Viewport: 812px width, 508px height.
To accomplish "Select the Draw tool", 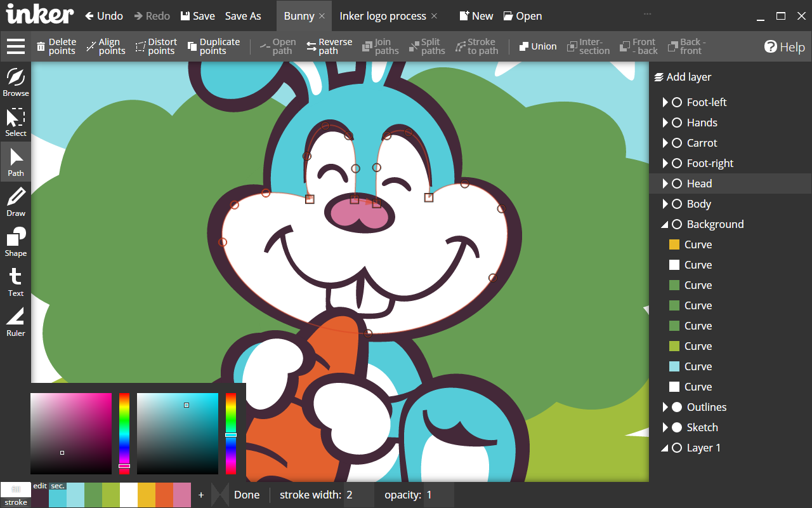I will 15,202.
